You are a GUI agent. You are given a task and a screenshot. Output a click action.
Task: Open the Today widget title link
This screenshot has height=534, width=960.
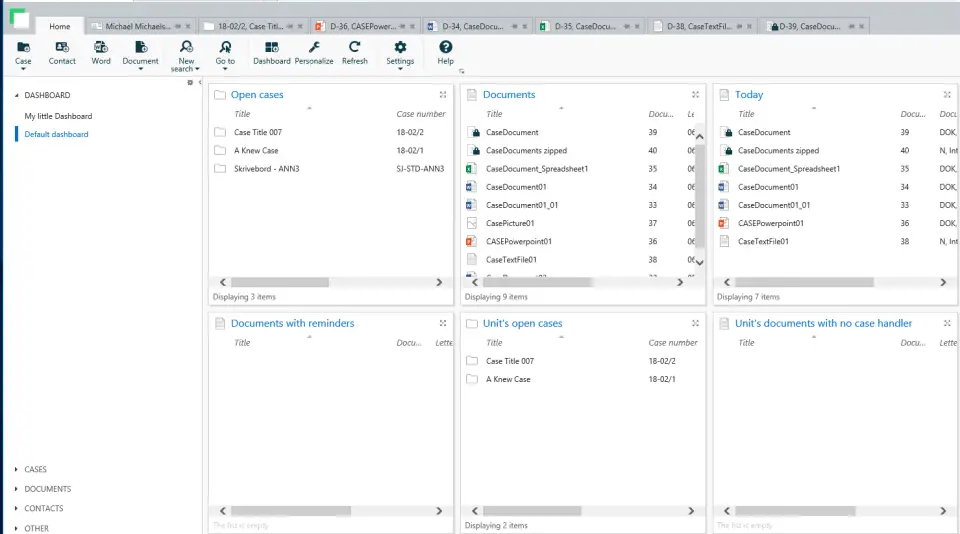[x=749, y=94]
